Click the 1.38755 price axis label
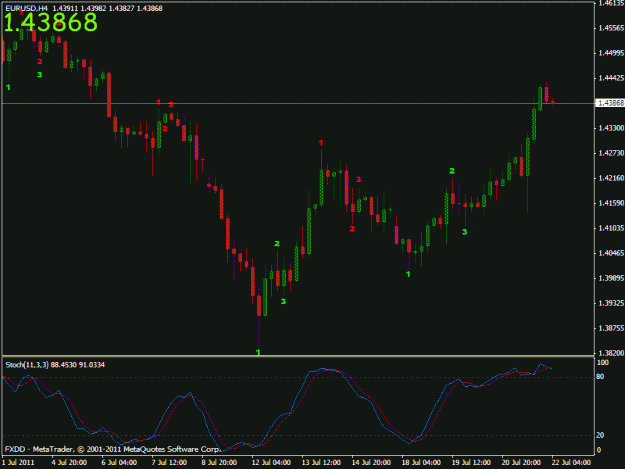This screenshot has width=625, height=469. click(x=611, y=328)
